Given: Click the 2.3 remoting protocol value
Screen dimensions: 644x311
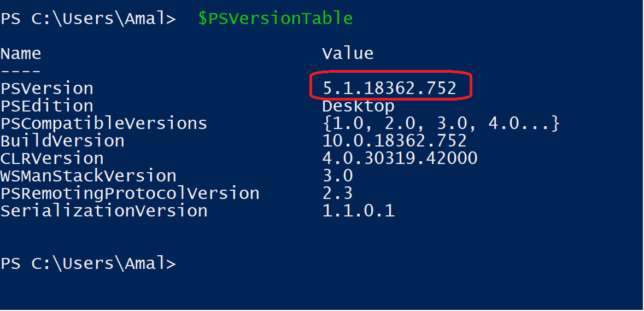Looking at the screenshot, I should 337,193.
